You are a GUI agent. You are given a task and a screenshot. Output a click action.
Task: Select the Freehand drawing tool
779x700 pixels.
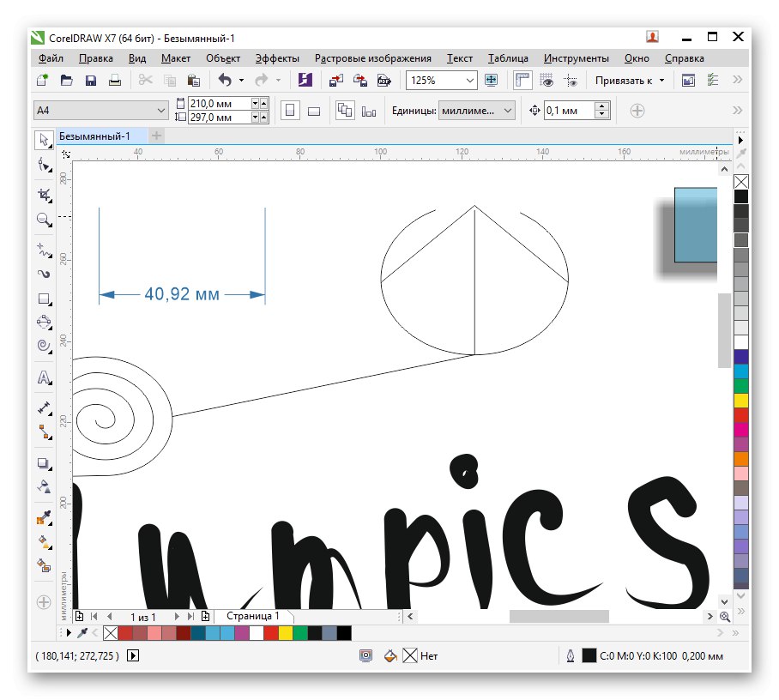click(44, 250)
